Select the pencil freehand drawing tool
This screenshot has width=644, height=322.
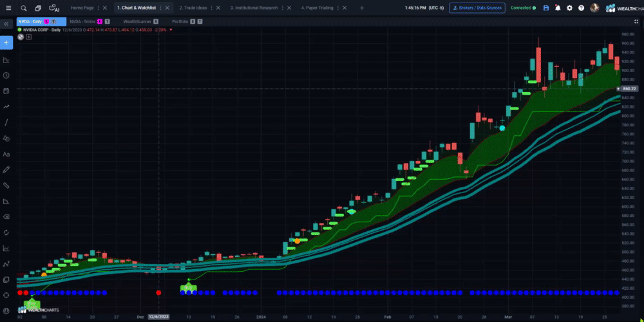(6, 169)
